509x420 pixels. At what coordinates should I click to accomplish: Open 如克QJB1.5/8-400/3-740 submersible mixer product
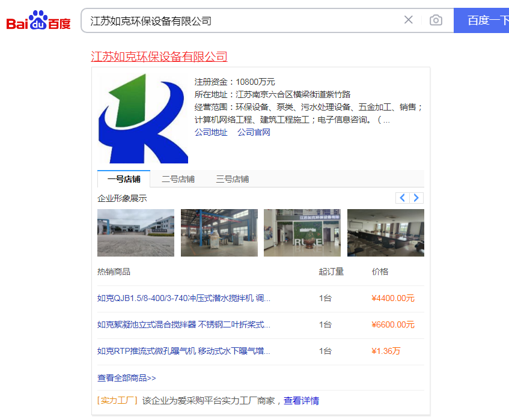184,298
